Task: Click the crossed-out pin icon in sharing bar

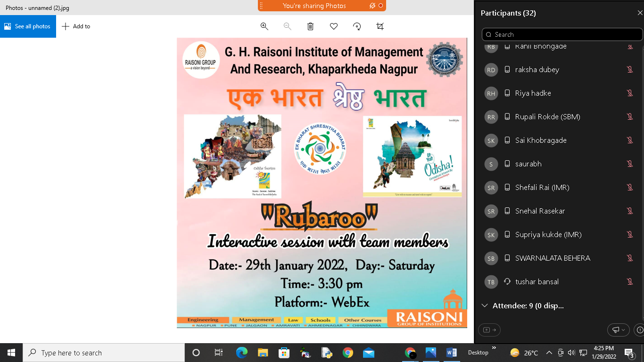Action: pos(372,6)
